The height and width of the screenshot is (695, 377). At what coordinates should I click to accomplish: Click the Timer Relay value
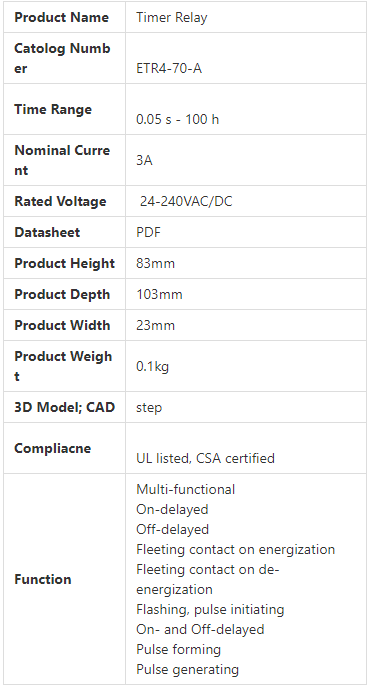(172, 18)
